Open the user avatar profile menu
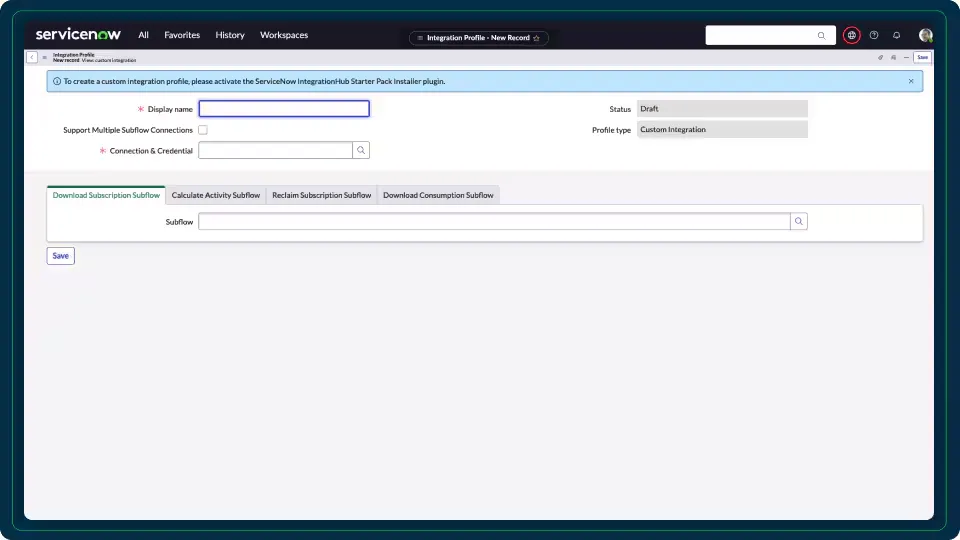960x540 pixels. click(925, 36)
